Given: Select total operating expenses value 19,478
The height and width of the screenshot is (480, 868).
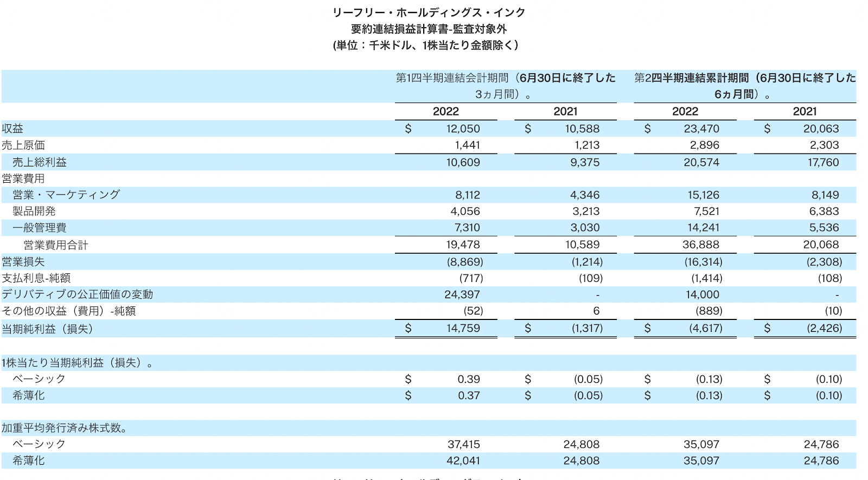Looking at the screenshot, I should pos(463,245).
